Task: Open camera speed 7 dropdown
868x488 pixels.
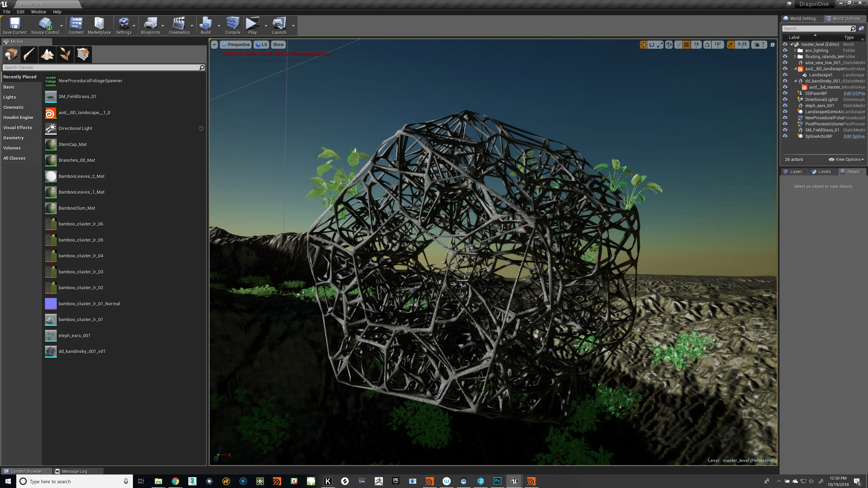Action: pyautogui.click(x=759, y=45)
